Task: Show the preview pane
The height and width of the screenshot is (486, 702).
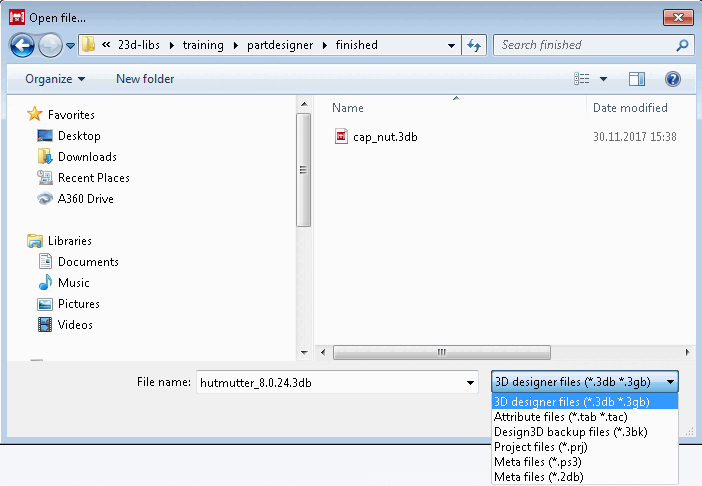Action: point(637,79)
